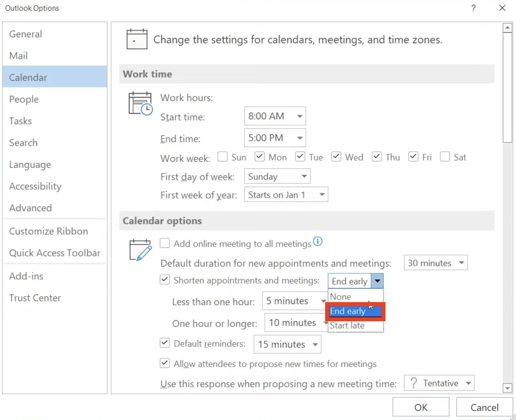Open the End time dropdown

[275, 138]
